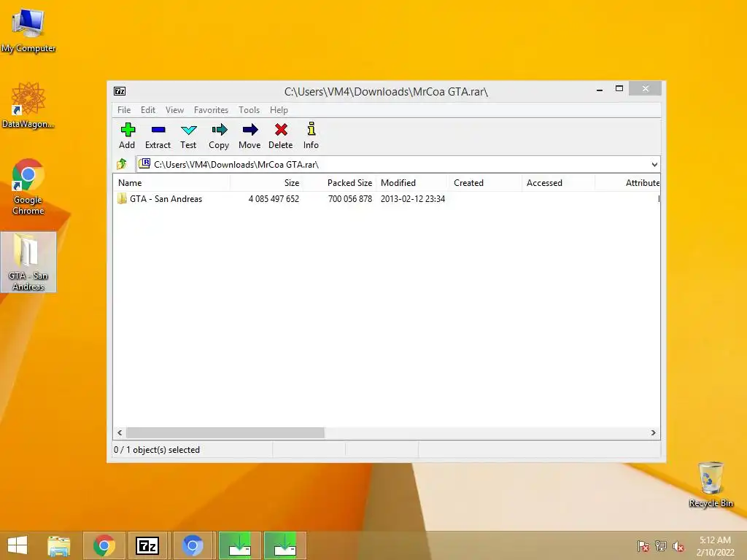Select the Move toolbar icon
The image size is (747, 560).
[249, 136]
